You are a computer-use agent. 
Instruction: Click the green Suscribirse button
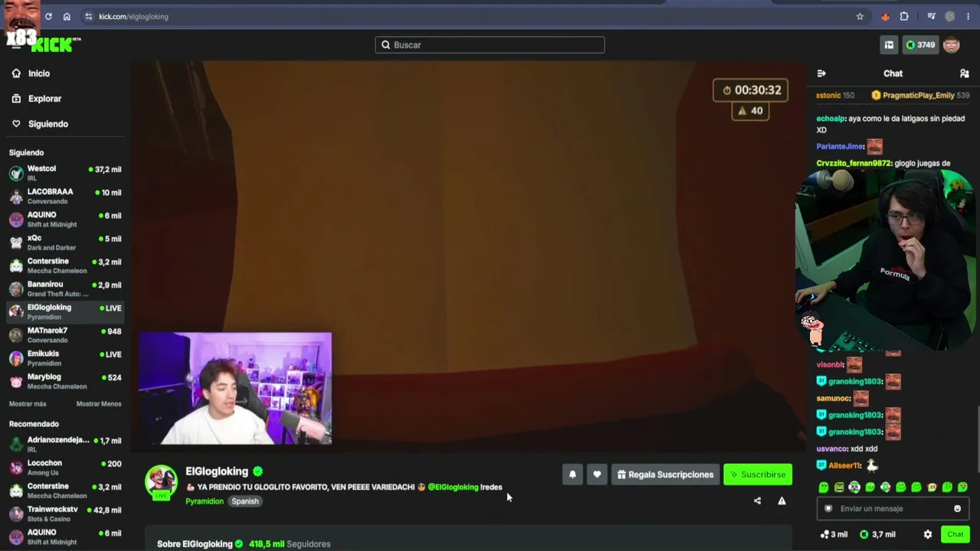(x=758, y=474)
